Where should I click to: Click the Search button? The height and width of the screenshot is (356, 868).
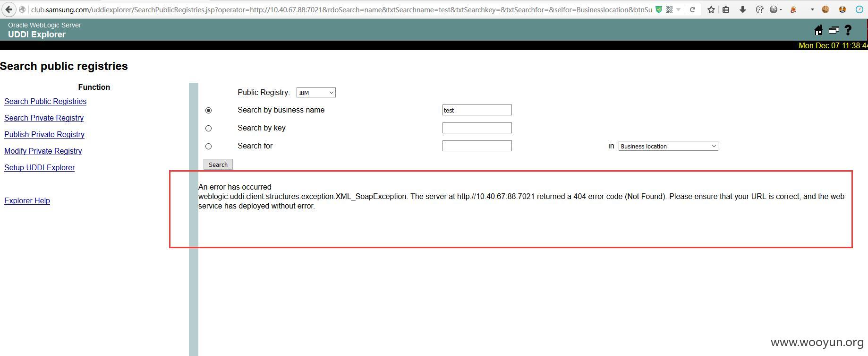pyautogui.click(x=218, y=165)
